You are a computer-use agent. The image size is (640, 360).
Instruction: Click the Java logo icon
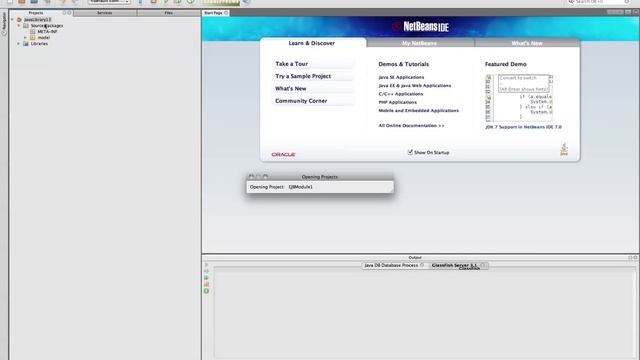564,149
